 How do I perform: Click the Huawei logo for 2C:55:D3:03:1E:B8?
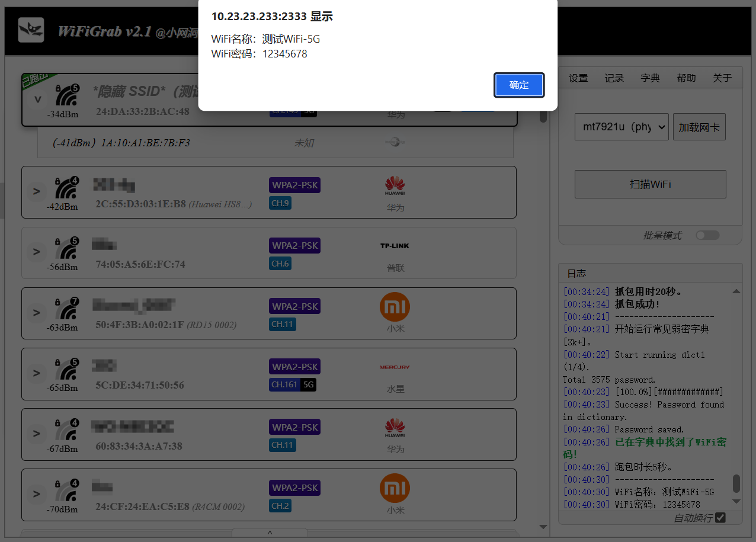pos(395,187)
